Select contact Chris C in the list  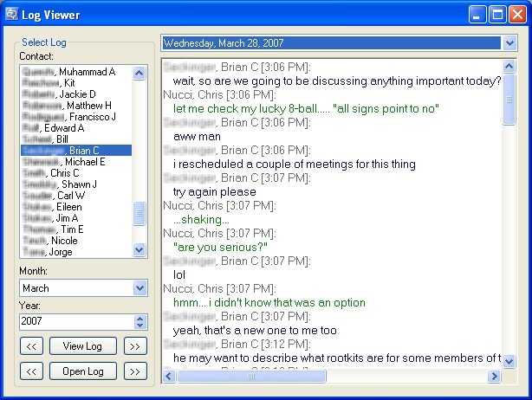pyautogui.click(x=76, y=173)
